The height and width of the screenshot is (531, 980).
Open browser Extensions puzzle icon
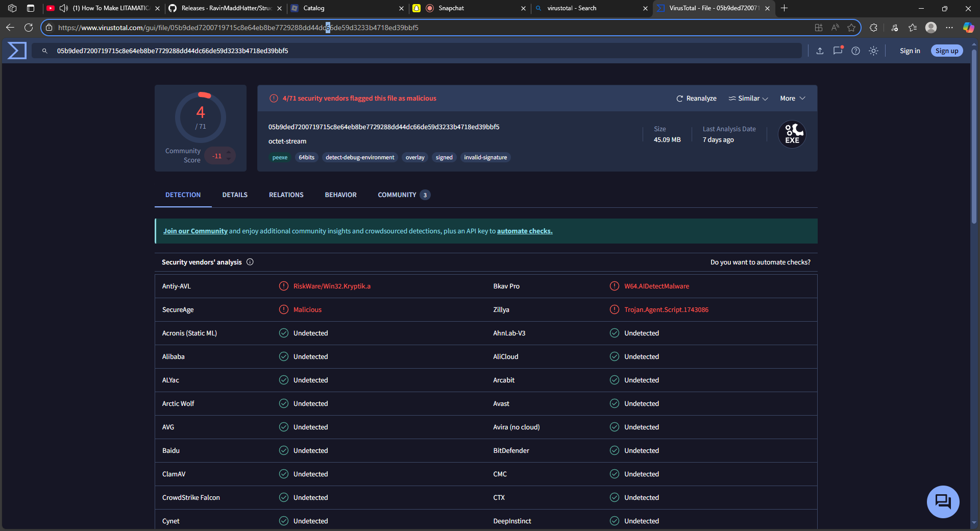pos(873,28)
